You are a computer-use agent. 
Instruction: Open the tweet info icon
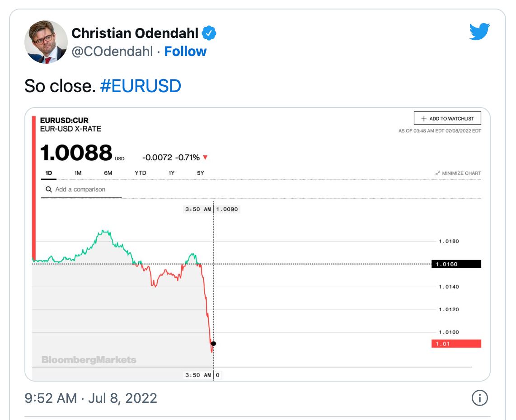coord(479,398)
